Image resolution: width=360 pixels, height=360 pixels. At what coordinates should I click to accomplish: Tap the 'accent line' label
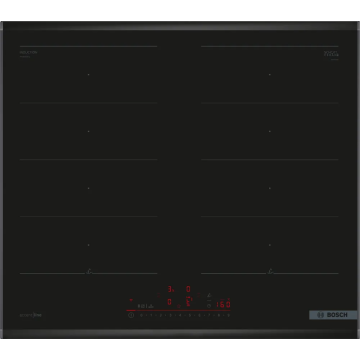30,315
